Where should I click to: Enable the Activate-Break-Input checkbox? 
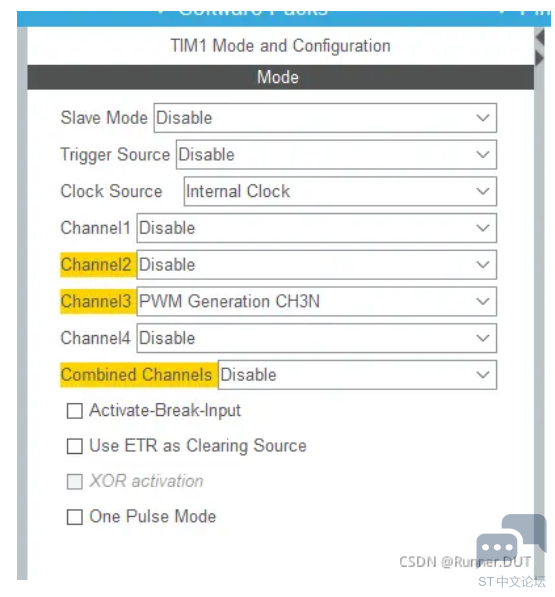[x=75, y=411]
